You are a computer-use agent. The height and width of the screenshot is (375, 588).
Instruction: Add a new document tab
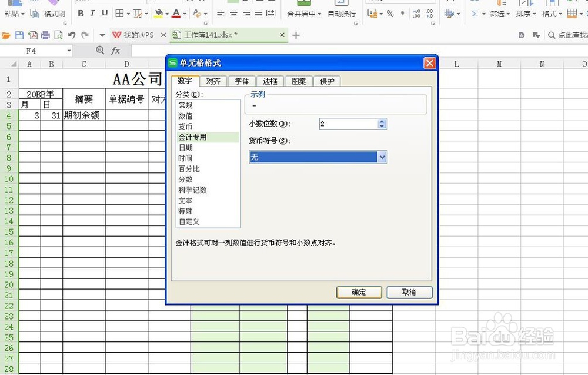point(296,35)
